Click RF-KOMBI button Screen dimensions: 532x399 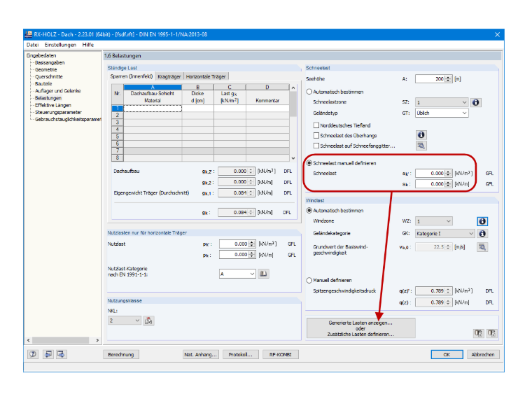pyautogui.click(x=280, y=355)
